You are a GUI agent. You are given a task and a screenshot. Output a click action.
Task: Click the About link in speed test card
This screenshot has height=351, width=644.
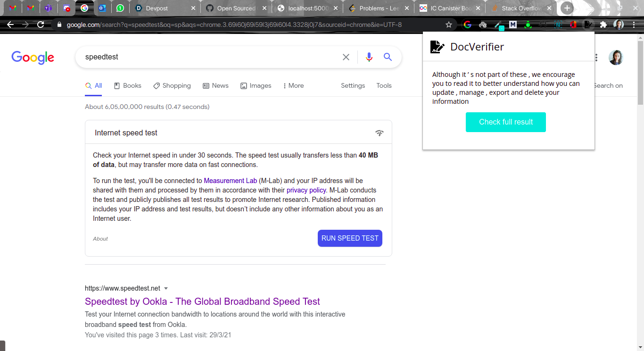tap(100, 239)
